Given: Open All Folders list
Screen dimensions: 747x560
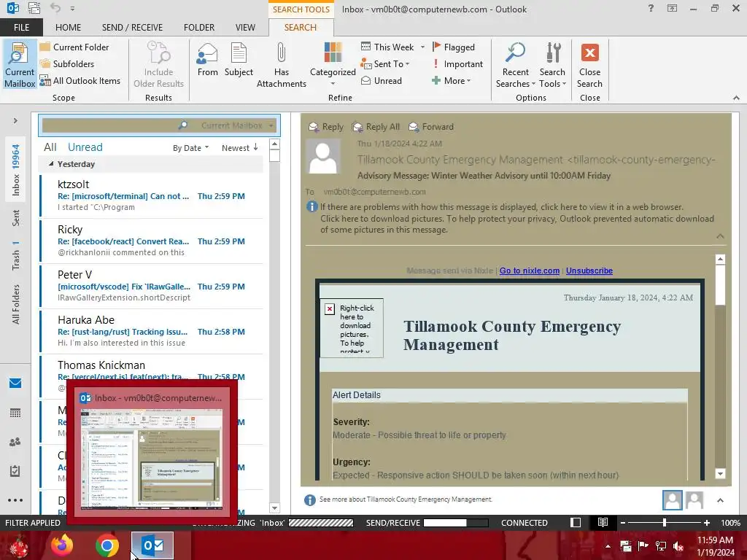Looking at the screenshot, I should [16, 304].
